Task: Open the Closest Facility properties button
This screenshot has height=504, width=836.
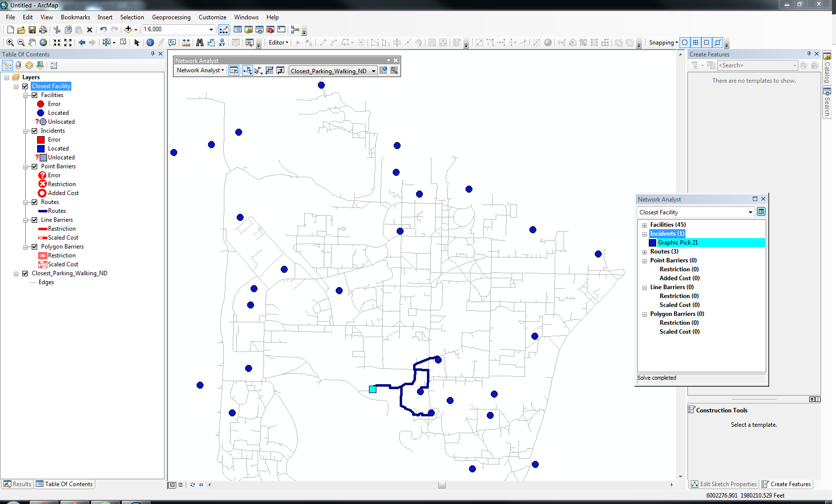Action: tap(761, 212)
